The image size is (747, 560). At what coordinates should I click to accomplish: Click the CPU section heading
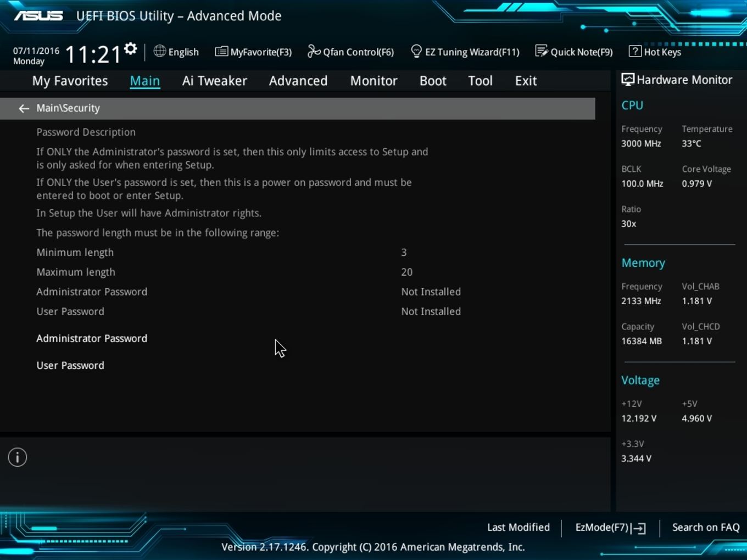pyautogui.click(x=632, y=105)
